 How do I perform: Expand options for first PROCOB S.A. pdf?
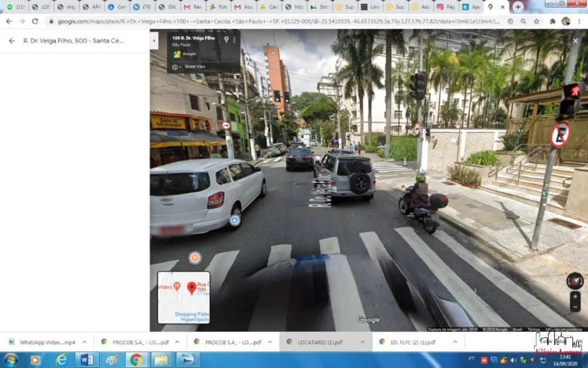177,342
